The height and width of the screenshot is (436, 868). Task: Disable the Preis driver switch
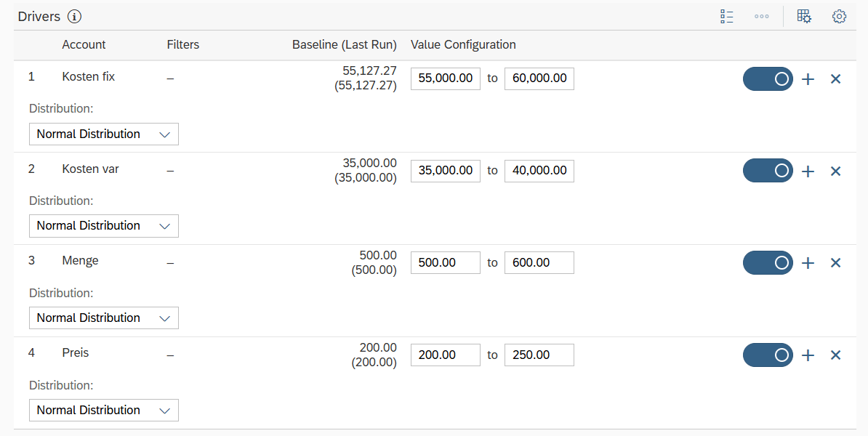pos(768,355)
